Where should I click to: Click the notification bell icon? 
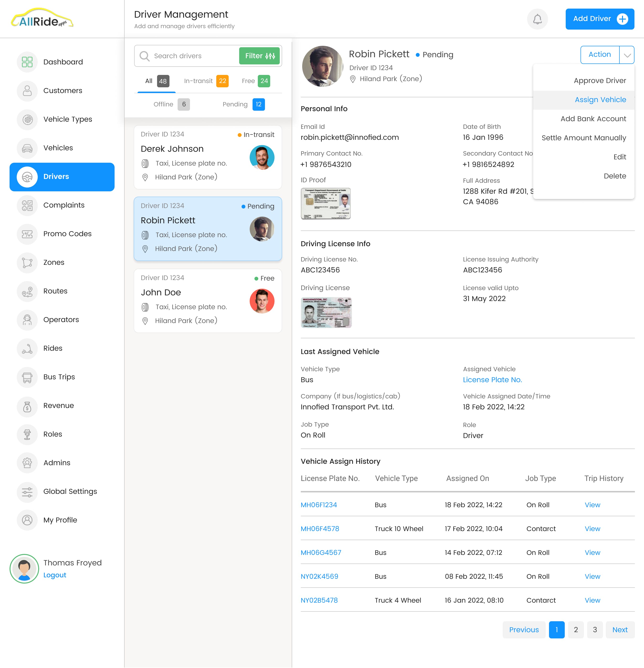pyautogui.click(x=537, y=19)
